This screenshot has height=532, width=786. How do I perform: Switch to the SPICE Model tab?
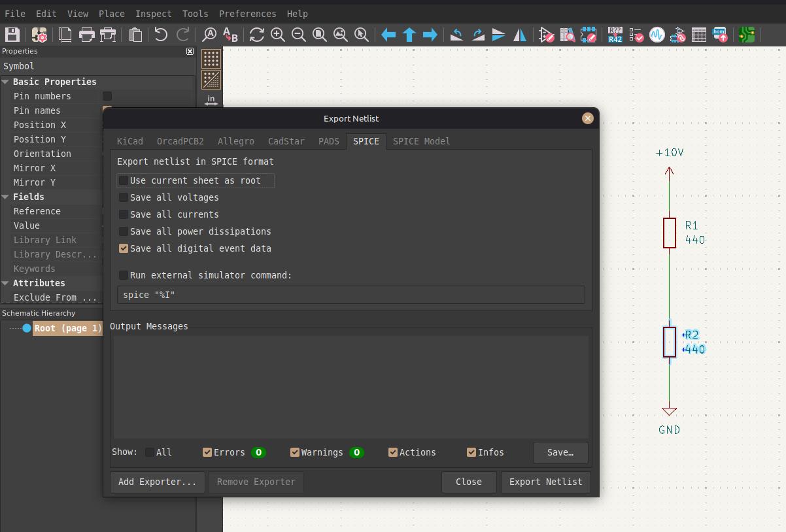421,141
